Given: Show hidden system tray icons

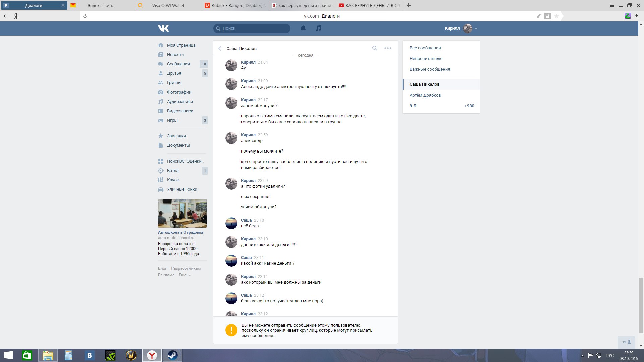Looking at the screenshot, I should (x=582, y=355).
